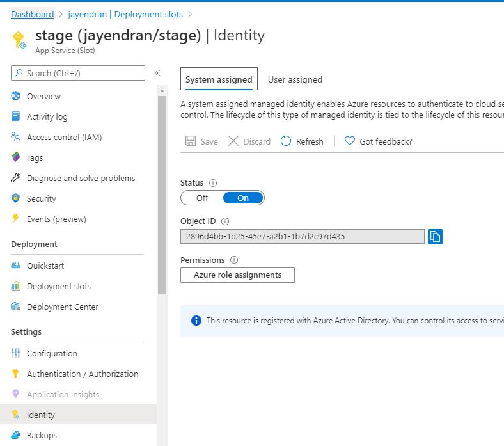Screen dimensions: 504x446
Task: Click the Status info icon
Action: (213, 183)
